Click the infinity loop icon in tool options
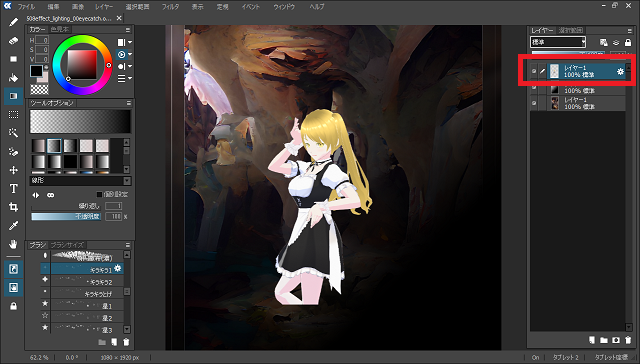 (51, 195)
